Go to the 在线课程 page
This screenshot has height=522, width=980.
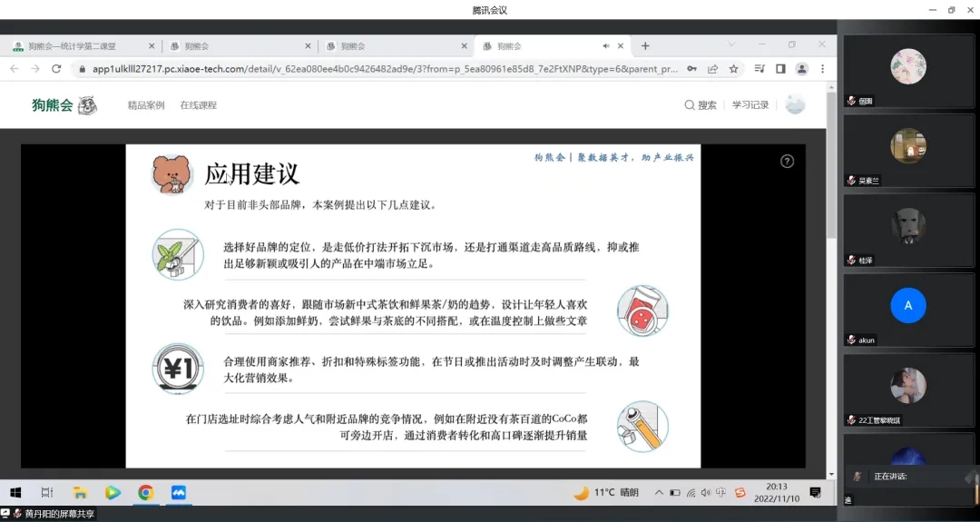point(198,105)
